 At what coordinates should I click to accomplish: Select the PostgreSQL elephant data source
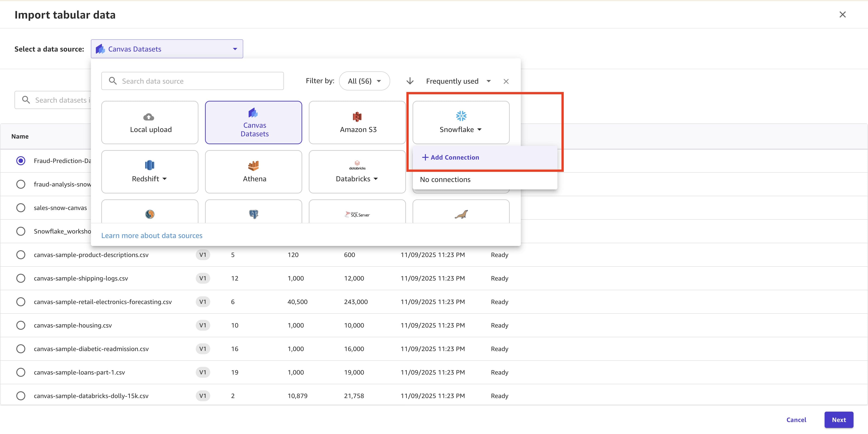point(253,212)
